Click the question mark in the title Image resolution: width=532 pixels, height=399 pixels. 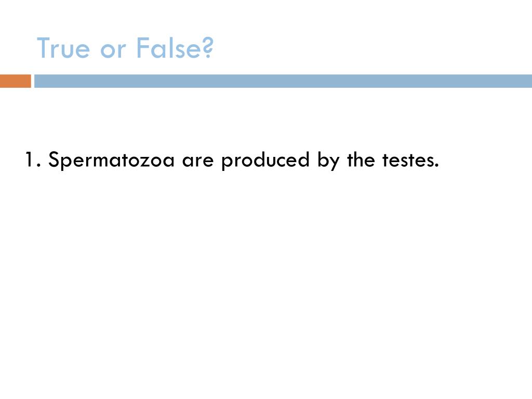[x=208, y=47]
